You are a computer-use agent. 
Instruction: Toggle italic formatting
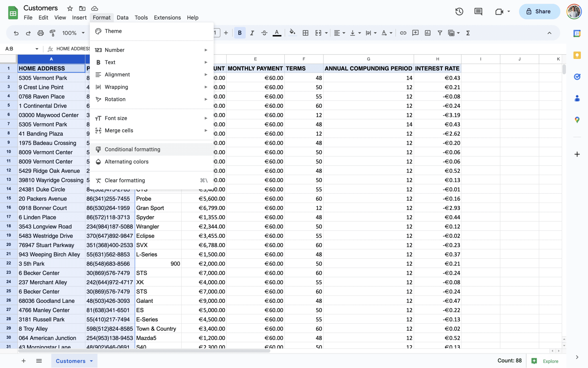click(252, 33)
